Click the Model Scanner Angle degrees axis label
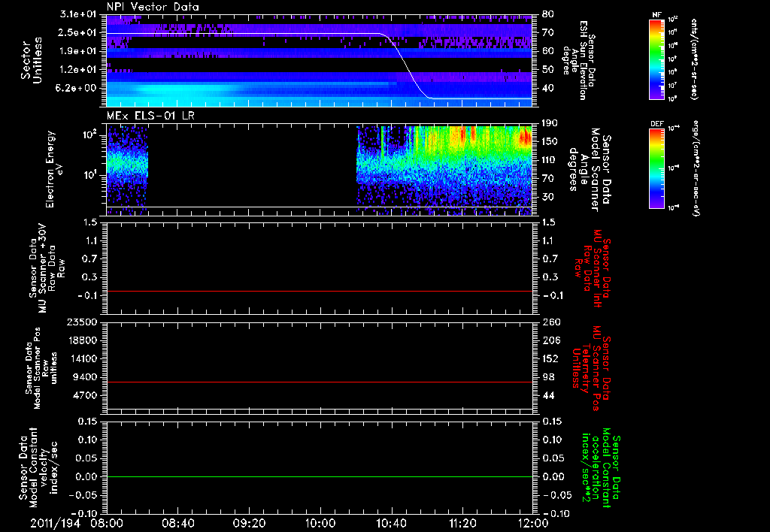The image size is (770, 532). point(591,169)
